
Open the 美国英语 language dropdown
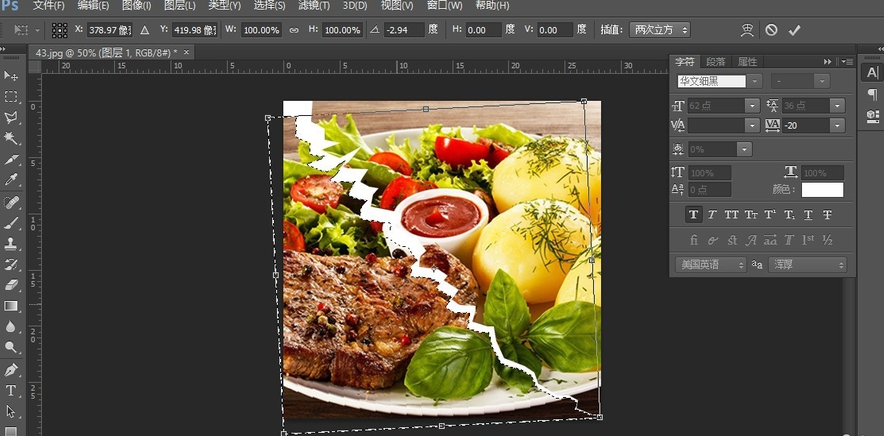coord(711,265)
